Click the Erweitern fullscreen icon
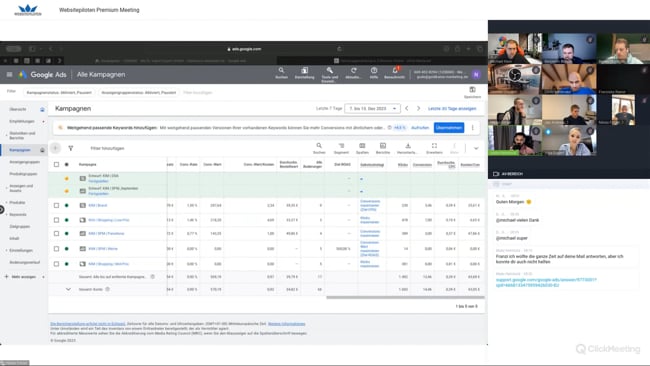 pos(434,148)
